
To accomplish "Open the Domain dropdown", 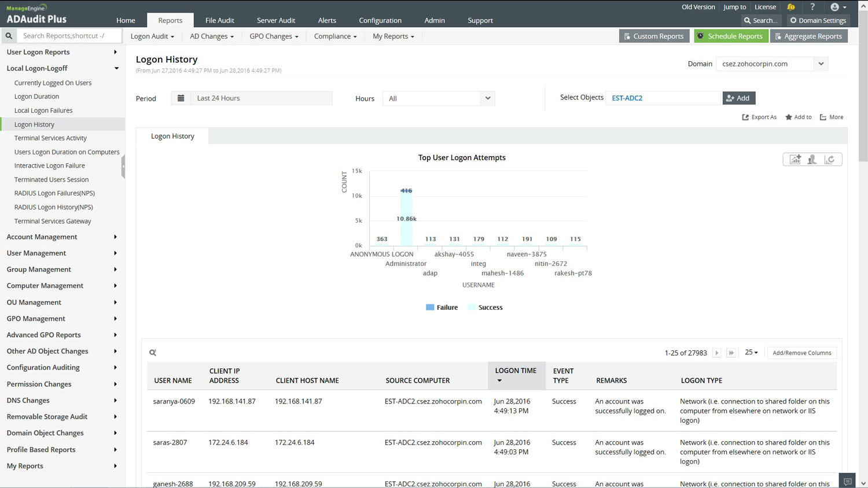I will coord(821,64).
